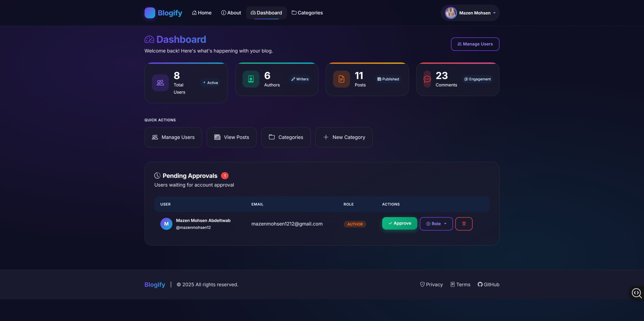Click the EMAIL column header
The width and height of the screenshot is (644, 321).
(257, 204)
